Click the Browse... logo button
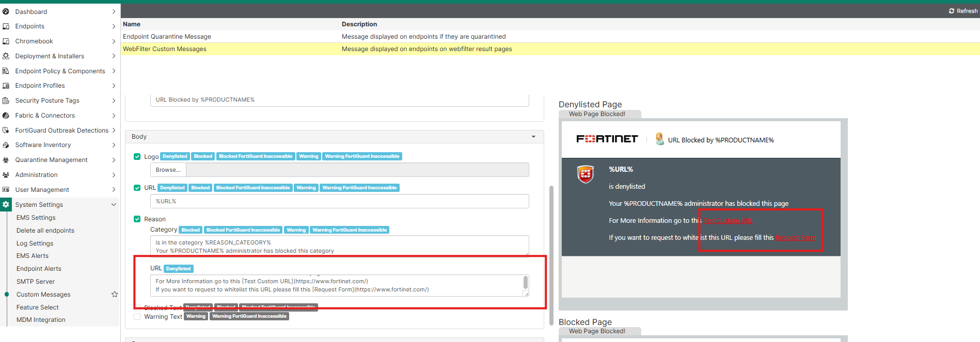 click(168, 170)
